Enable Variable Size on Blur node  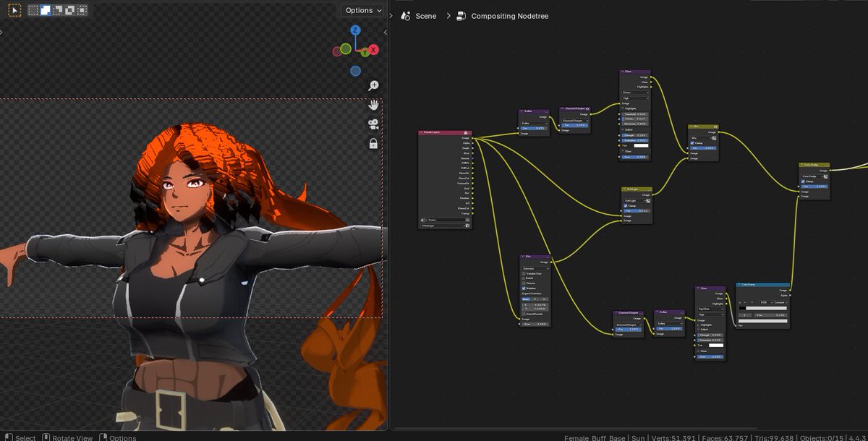coord(524,273)
